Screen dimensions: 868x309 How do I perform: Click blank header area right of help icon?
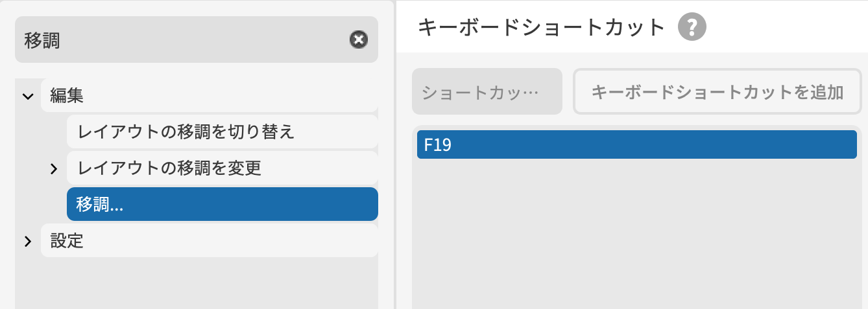pyautogui.click(x=785, y=27)
